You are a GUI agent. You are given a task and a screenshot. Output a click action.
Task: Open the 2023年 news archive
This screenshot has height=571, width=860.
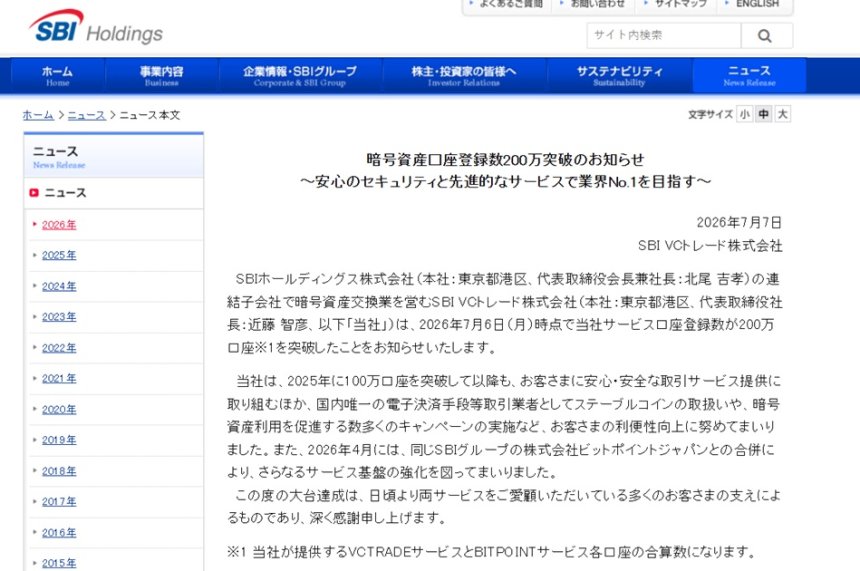[x=59, y=317]
